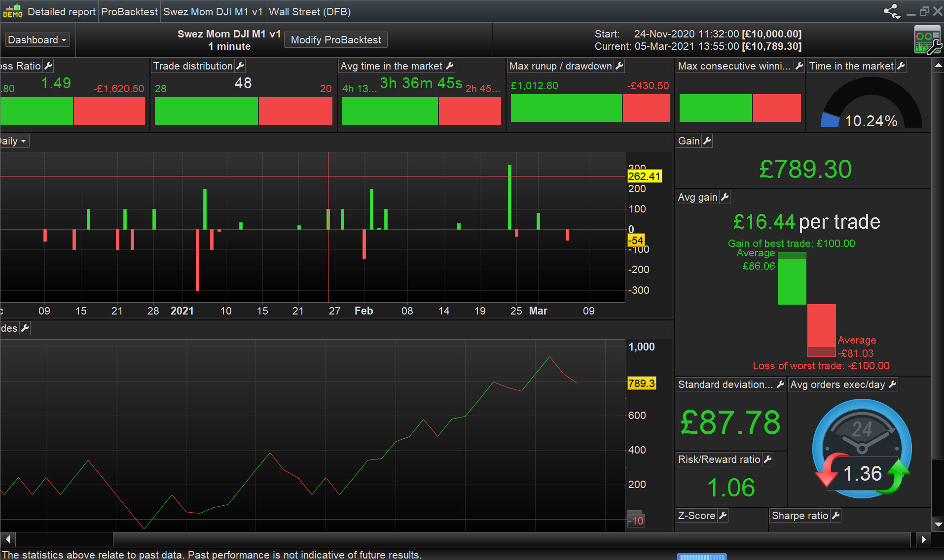Click the wrench beside the Ratio panel title
Image resolution: width=944 pixels, height=560 pixels.
pos(48,66)
